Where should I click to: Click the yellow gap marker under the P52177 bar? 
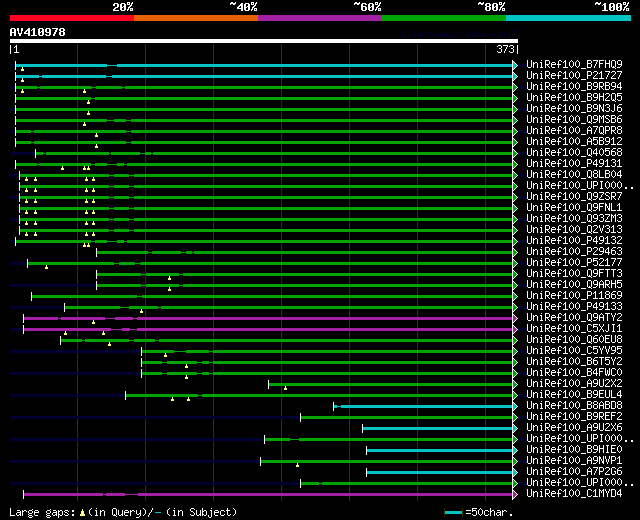[47, 267]
